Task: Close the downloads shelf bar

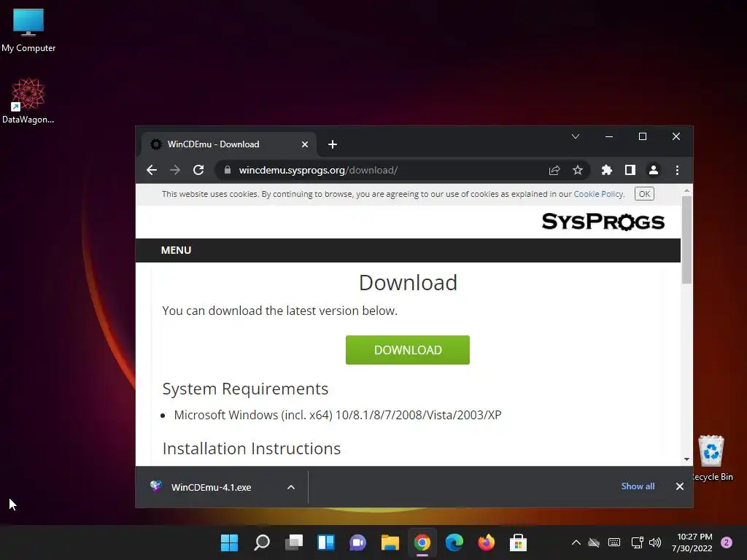Action: 679,486
